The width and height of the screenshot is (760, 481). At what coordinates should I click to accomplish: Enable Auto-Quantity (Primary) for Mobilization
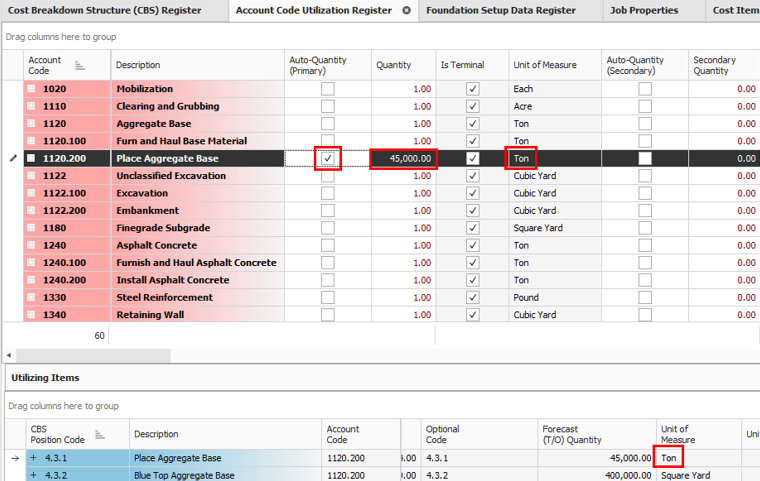[x=328, y=89]
